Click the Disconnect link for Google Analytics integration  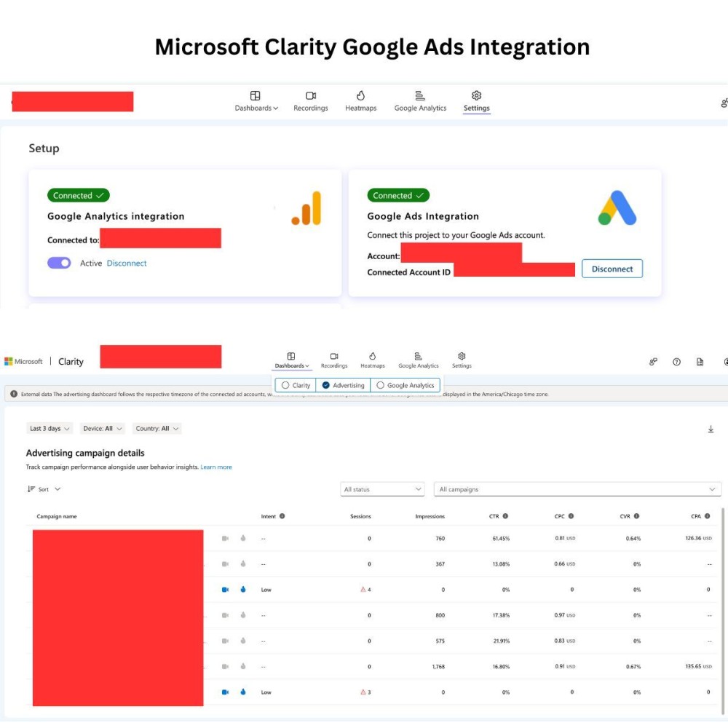pos(126,263)
